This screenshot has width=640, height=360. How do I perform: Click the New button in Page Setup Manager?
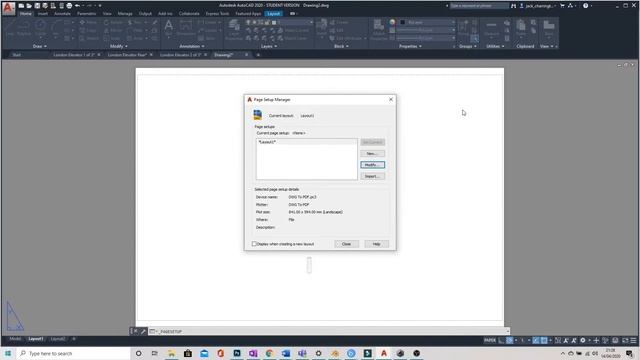[372, 153]
